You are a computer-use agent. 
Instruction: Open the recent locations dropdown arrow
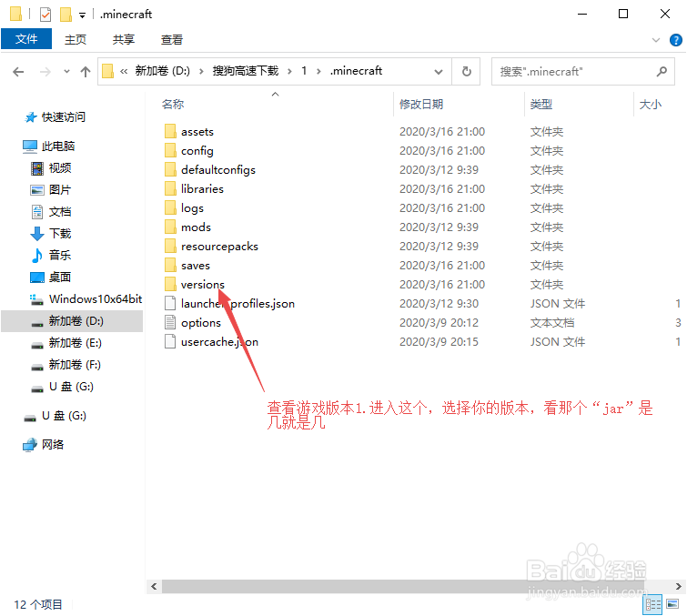tap(66, 71)
